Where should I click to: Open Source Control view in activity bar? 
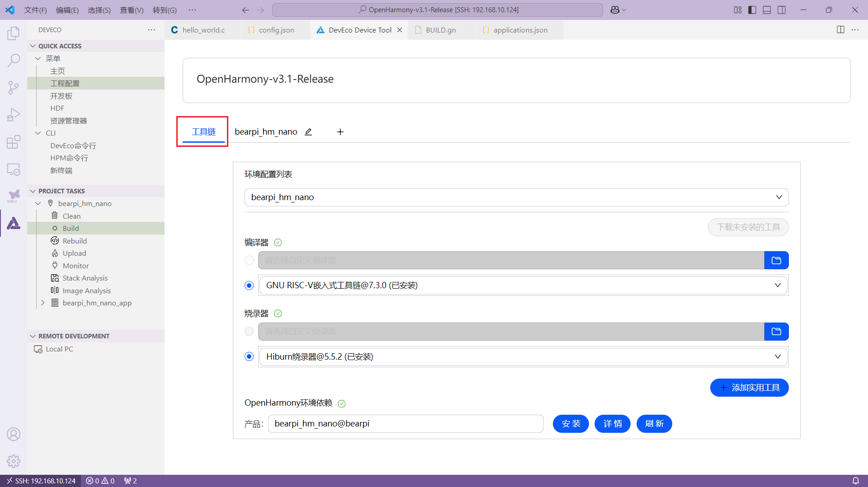pyautogui.click(x=14, y=87)
